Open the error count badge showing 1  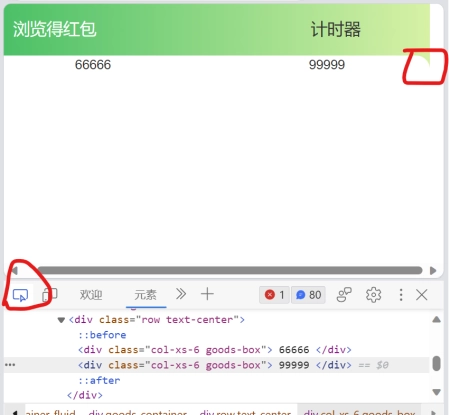click(274, 295)
